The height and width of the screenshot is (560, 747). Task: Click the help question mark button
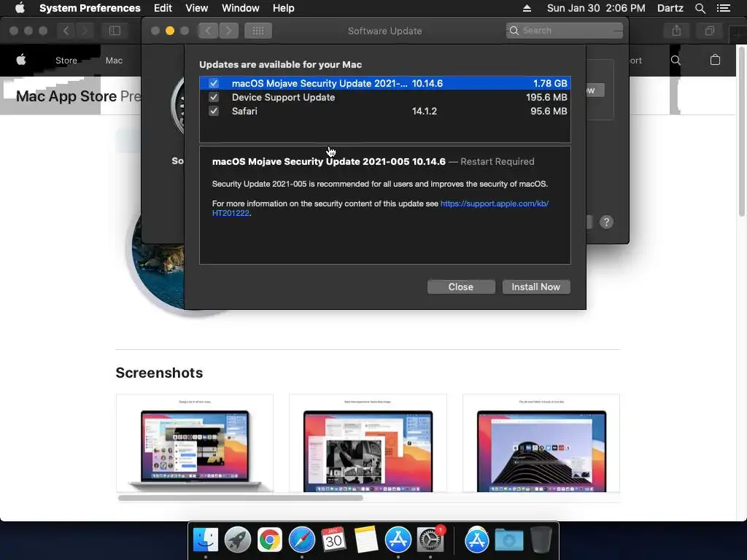click(x=606, y=222)
